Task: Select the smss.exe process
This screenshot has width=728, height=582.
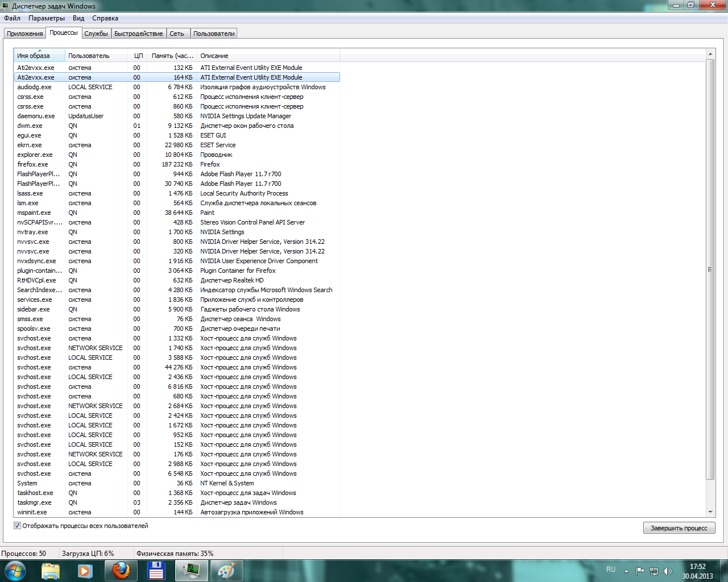Action: (177, 319)
